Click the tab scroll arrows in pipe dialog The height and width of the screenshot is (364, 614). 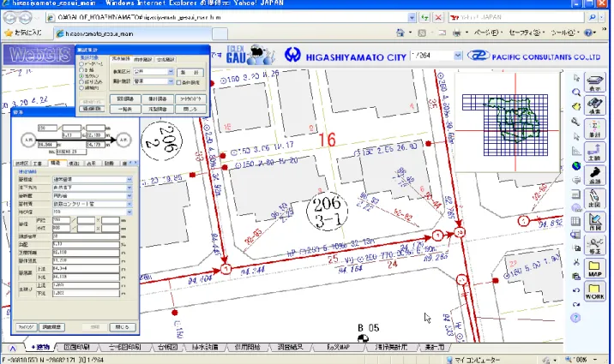[x=133, y=163]
